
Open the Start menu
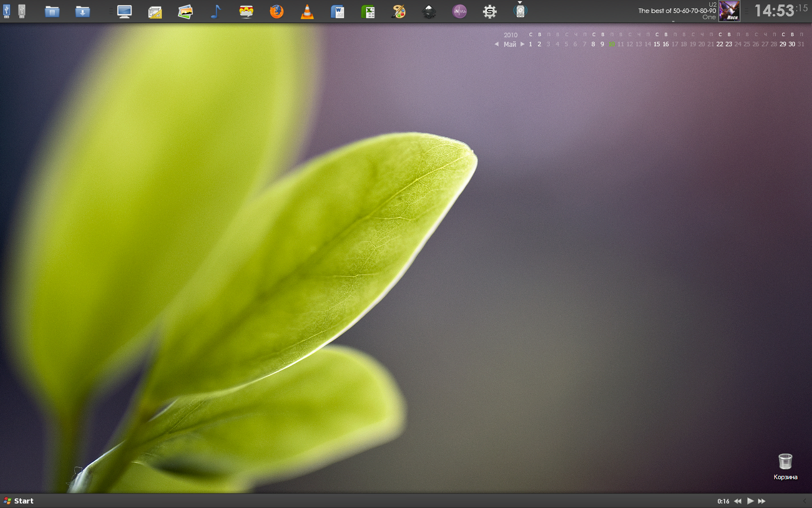tap(19, 501)
